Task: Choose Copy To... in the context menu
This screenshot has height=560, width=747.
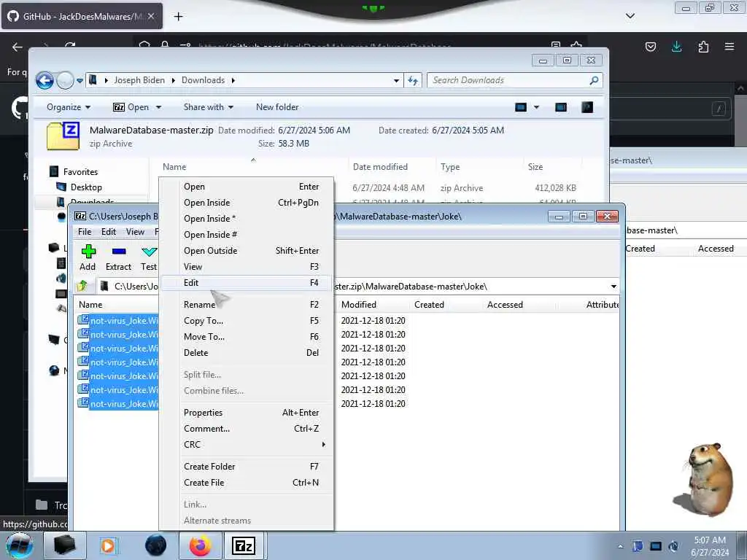Action: (x=247, y=321)
